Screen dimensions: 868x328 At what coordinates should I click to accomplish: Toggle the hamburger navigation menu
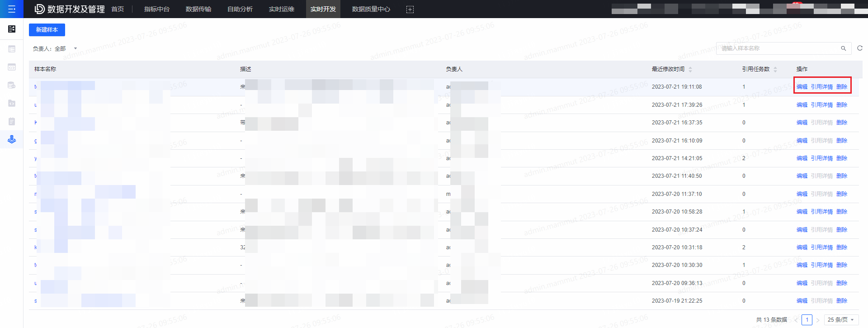(12, 9)
